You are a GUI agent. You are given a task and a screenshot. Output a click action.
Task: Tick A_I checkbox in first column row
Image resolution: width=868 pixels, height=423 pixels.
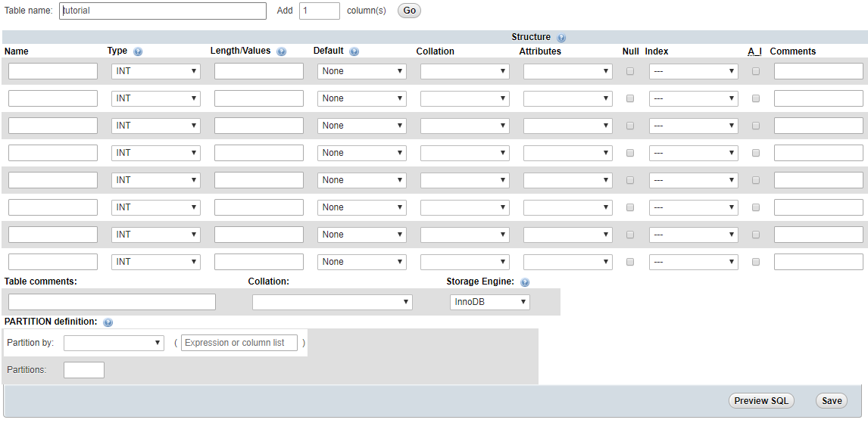[756, 71]
